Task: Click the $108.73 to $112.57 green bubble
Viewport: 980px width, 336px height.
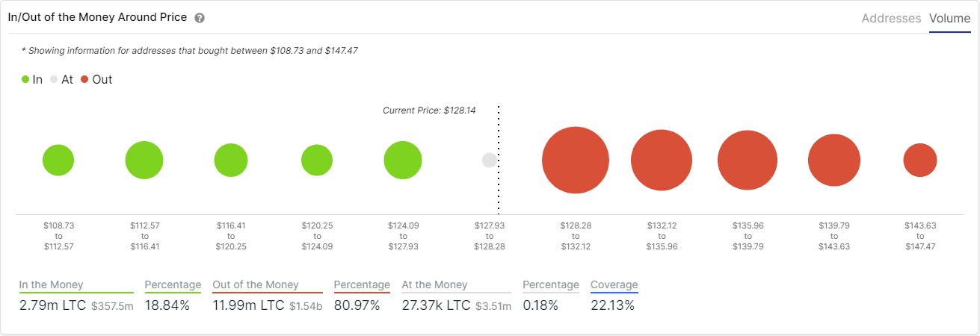Action: (58, 161)
